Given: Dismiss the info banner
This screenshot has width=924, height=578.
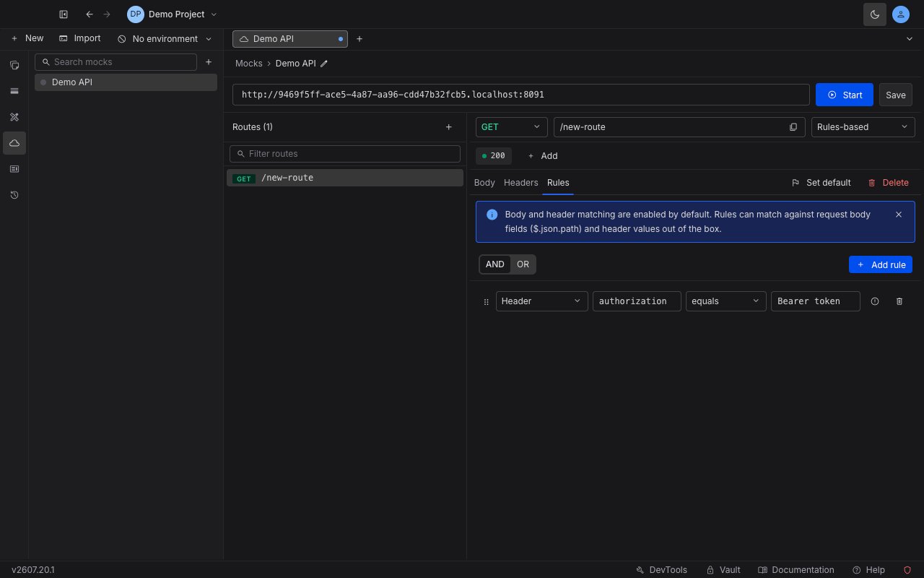Looking at the screenshot, I should pyautogui.click(x=899, y=215).
